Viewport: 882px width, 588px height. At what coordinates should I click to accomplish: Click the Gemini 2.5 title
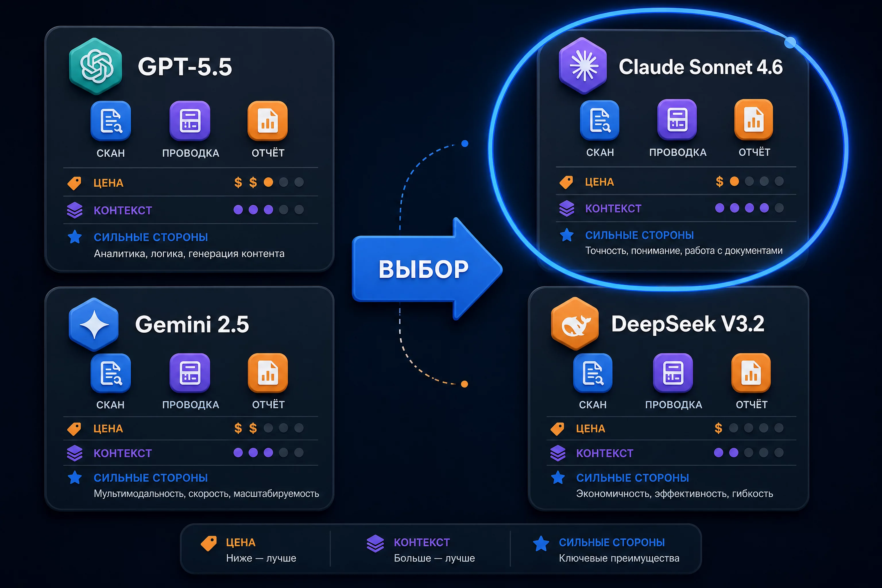[192, 324]
